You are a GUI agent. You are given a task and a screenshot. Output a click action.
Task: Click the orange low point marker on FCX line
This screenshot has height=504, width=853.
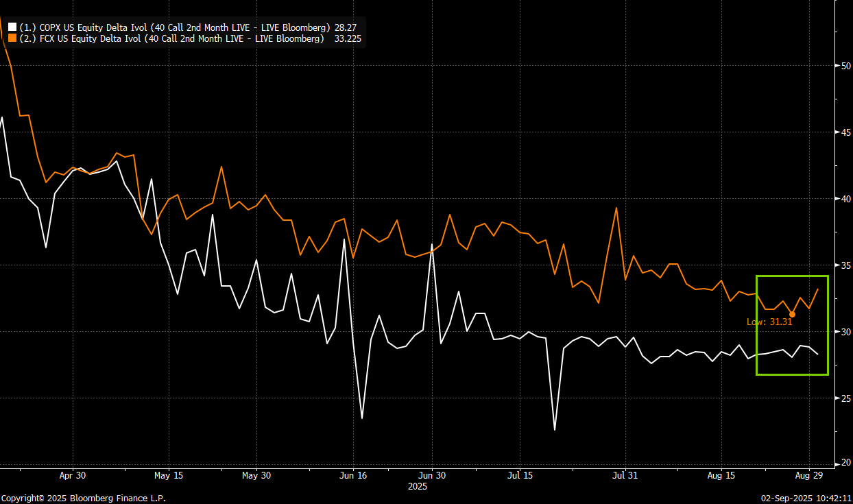(793, 314)
